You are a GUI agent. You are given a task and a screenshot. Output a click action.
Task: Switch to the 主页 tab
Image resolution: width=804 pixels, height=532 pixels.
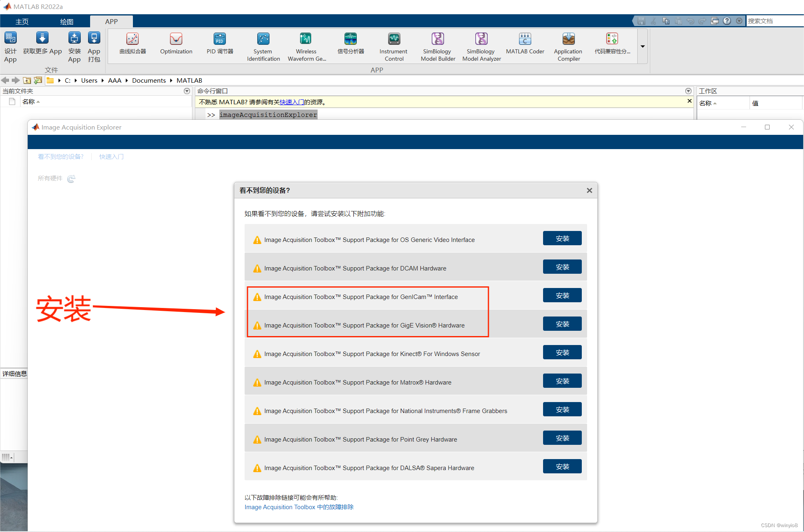[22, 22]
